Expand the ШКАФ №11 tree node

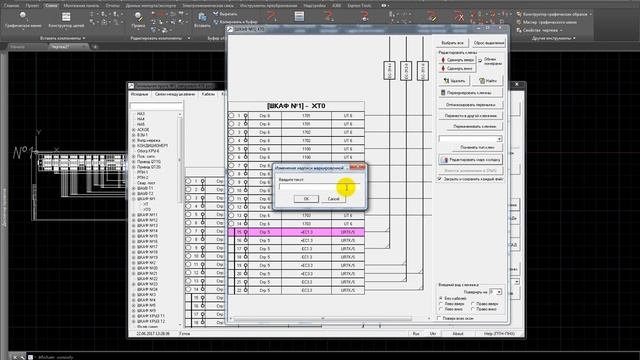pos(133,215)
